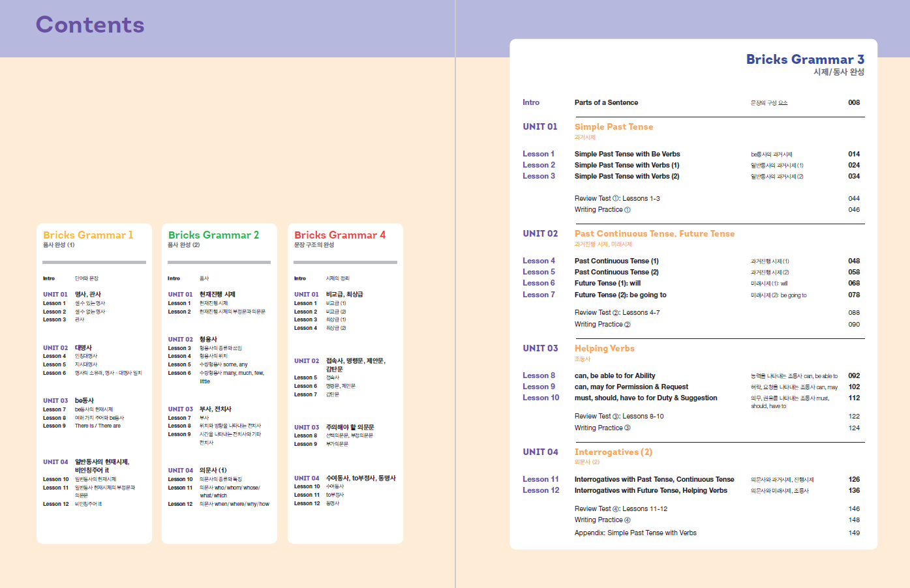Click the 'Contents' page heading
The image size is (910, 588).
click(x=90, y=25)
